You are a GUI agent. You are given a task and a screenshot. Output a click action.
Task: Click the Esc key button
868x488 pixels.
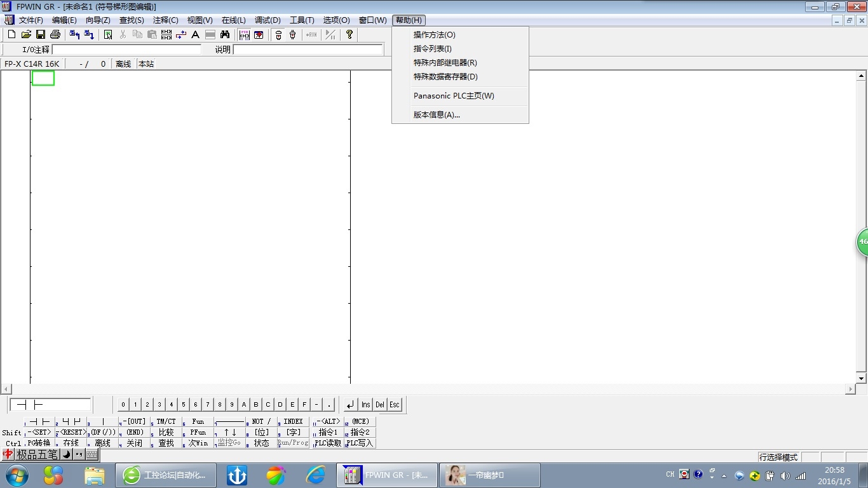click(x=395, y=405)
